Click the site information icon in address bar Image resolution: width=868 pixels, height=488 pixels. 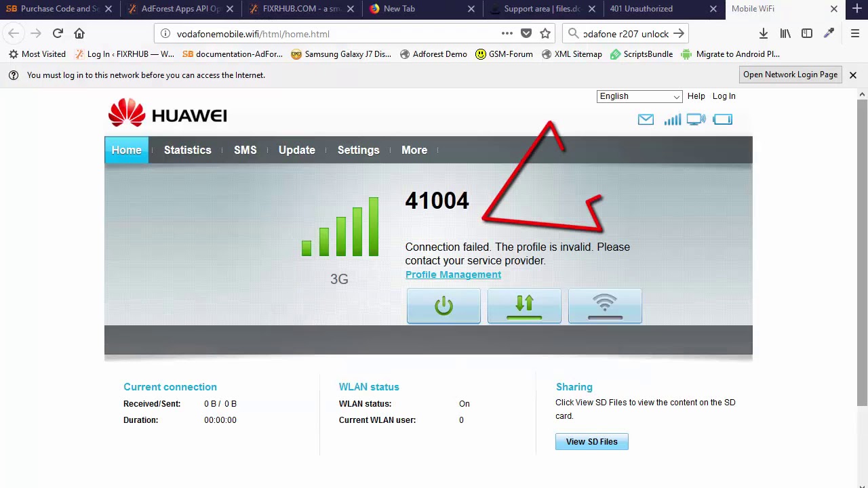point(165,34)
